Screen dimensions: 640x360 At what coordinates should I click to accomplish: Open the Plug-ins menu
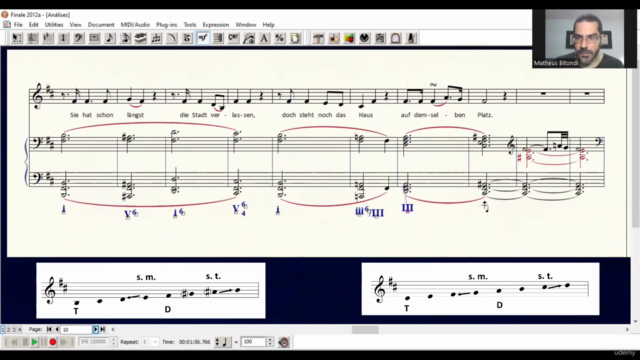click(167, 25)
